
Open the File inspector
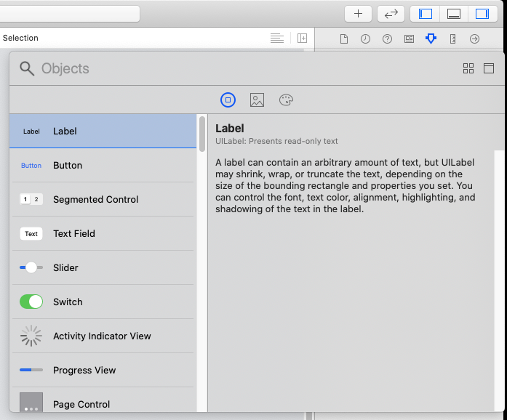pos(344,39)
